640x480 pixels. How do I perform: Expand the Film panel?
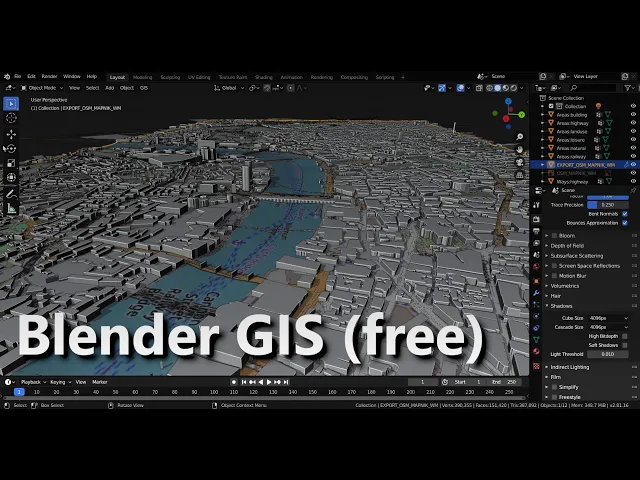pos(556,377)
